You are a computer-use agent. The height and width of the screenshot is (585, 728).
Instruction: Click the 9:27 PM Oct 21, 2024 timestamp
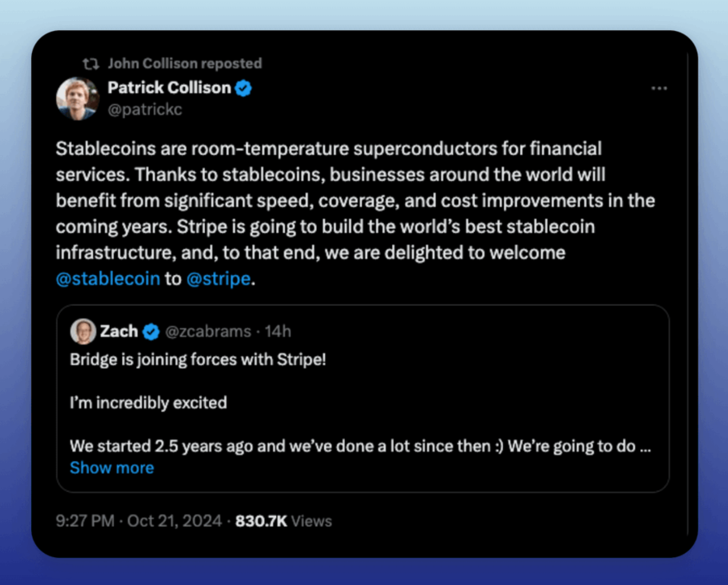[138, 521]
